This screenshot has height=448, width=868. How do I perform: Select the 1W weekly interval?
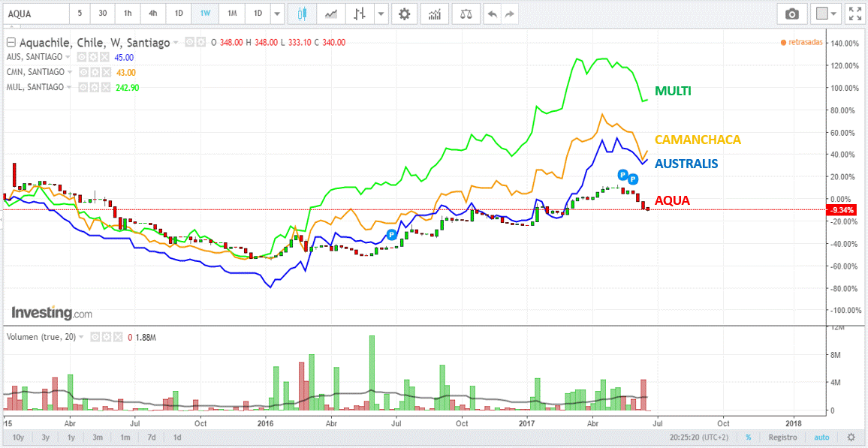pos(205,14)
